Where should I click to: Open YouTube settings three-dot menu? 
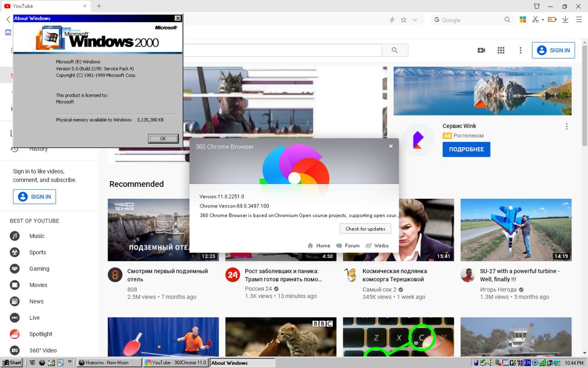tap(520, 50)
